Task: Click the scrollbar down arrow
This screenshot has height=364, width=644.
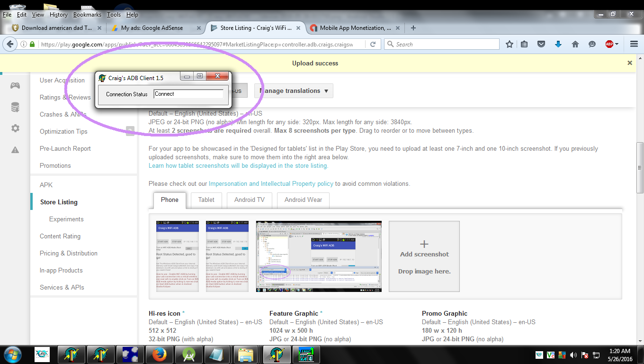Action: coord(640,341)
